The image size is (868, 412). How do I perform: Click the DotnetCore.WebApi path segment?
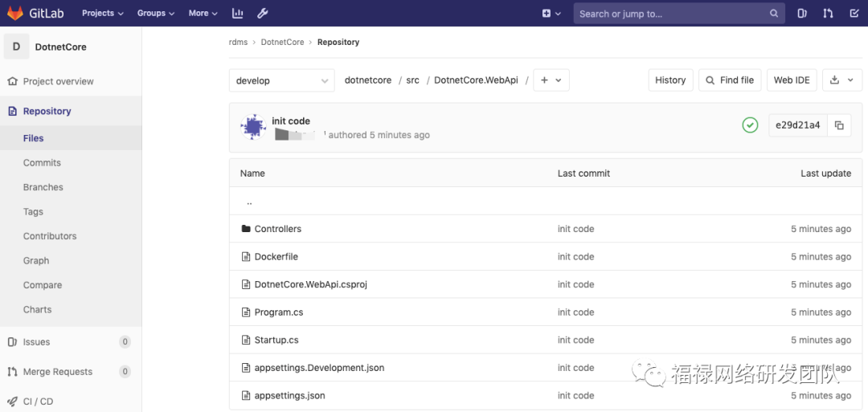click(476, 80)
